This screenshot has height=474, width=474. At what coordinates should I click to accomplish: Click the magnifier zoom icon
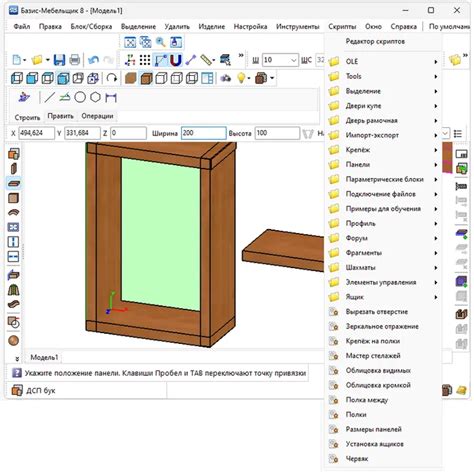coord(161,42)
